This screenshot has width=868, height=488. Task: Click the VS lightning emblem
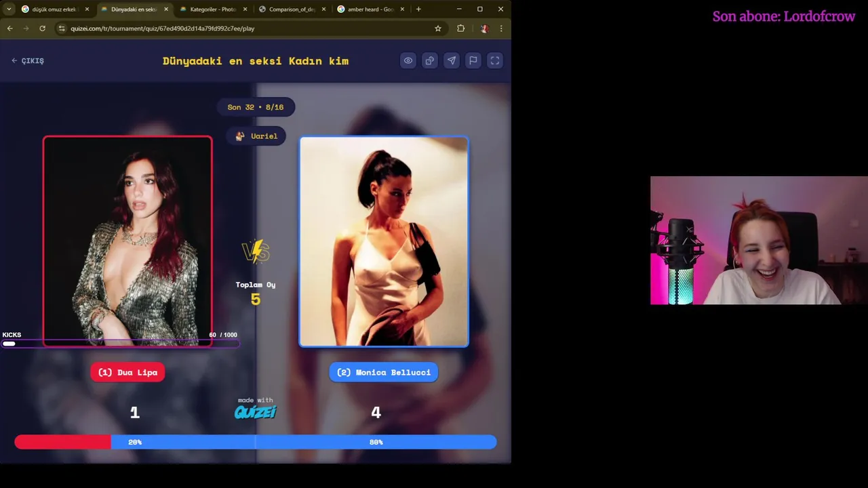[x=256, y=251]
